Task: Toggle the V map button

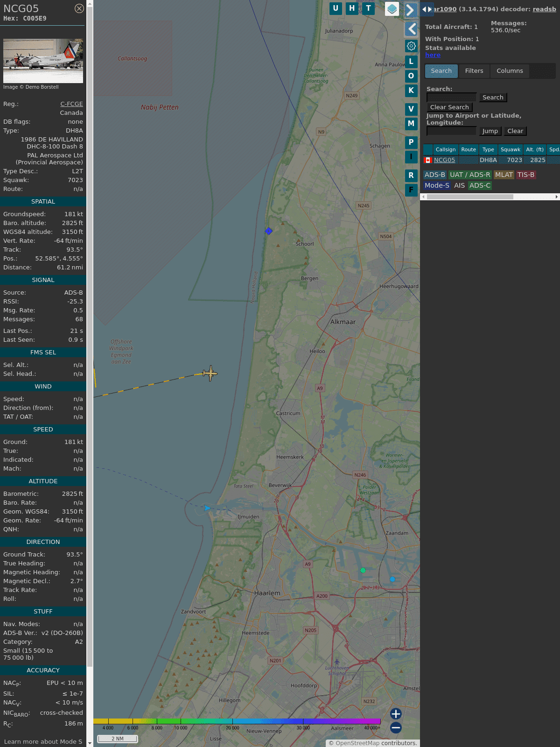Action: coord(411,109)
